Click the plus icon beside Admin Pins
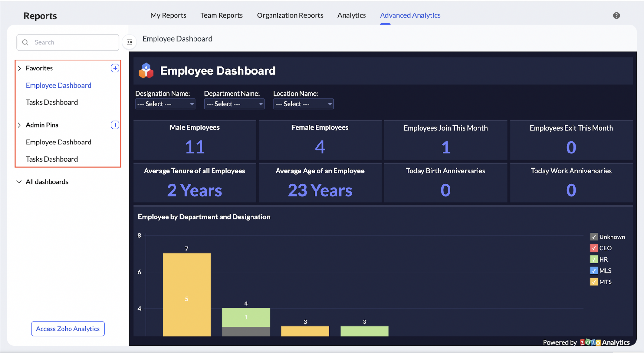This screenshot has height=353, width=644. point(115,125)
